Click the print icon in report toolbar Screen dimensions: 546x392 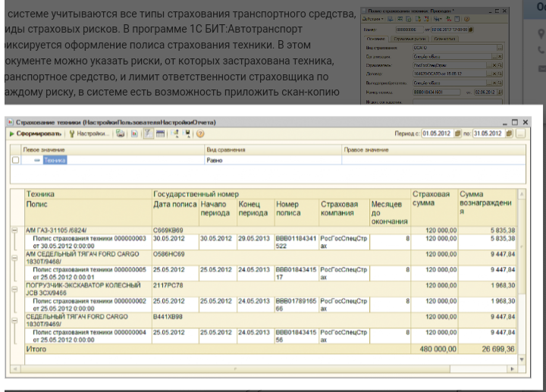121,133
